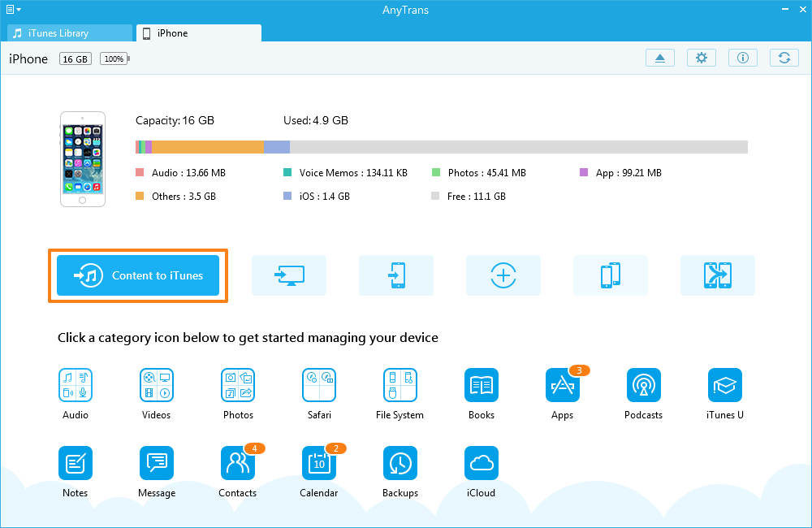Open the Contacts category icon
This screenshot has width=812, height=528.
pyautogui.click(x=238, y=463)
